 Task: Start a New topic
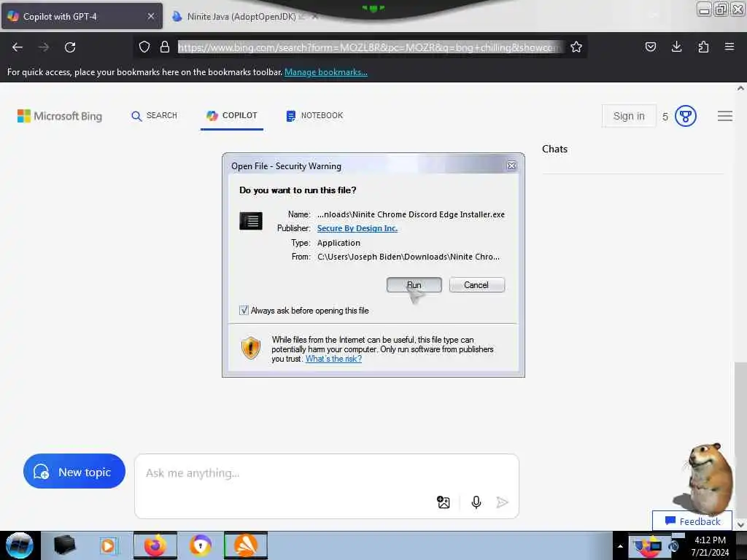pyautogui.click(x=74, y=472)
